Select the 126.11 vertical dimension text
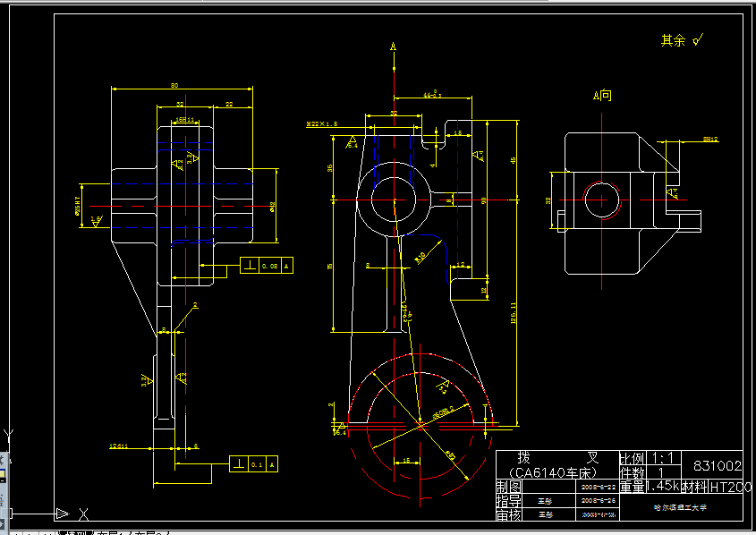 [513, 313]
